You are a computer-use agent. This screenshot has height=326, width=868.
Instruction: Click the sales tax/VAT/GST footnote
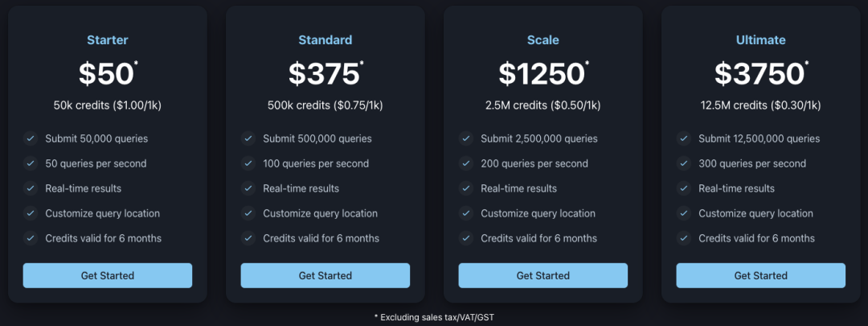click(x=434, y=317)
